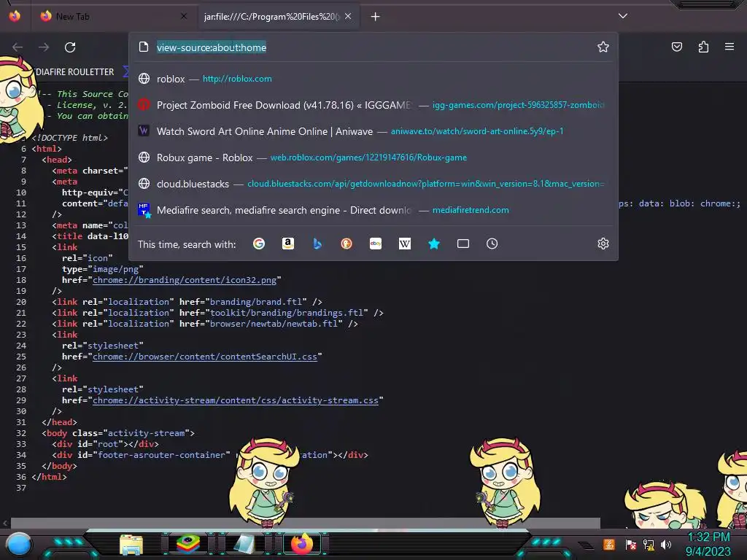
Task: Go forward with the forward arrow
Action: 44,47
